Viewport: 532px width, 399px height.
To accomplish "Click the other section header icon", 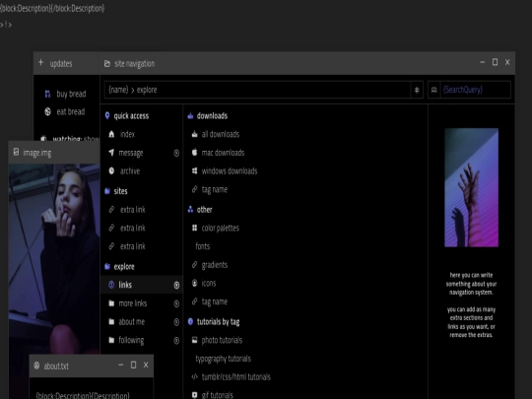I will point(190,209).
